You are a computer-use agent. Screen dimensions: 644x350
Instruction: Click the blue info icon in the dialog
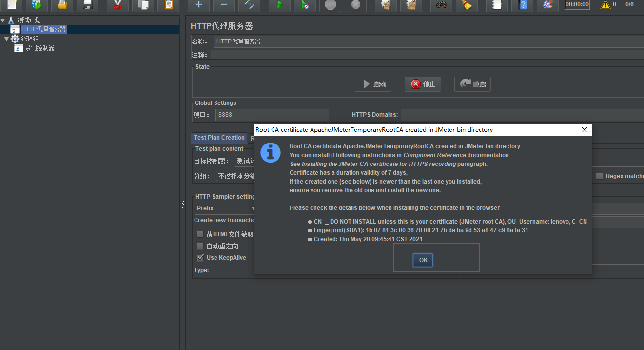point(271,152)
